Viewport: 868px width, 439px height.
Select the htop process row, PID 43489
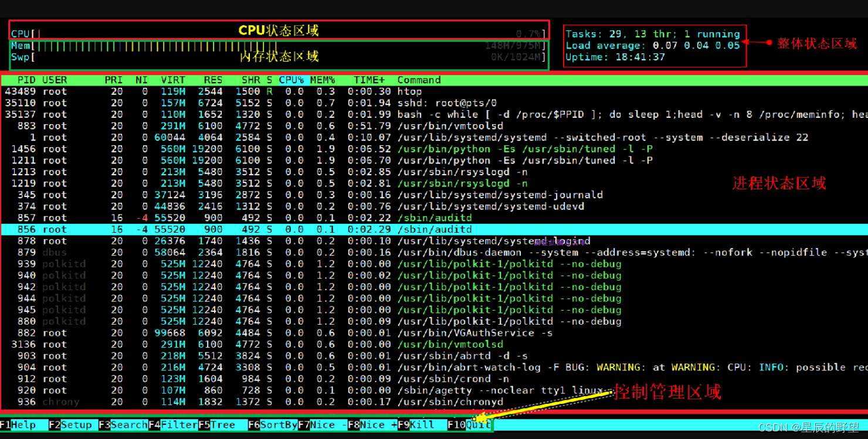(x=434, y=91)
